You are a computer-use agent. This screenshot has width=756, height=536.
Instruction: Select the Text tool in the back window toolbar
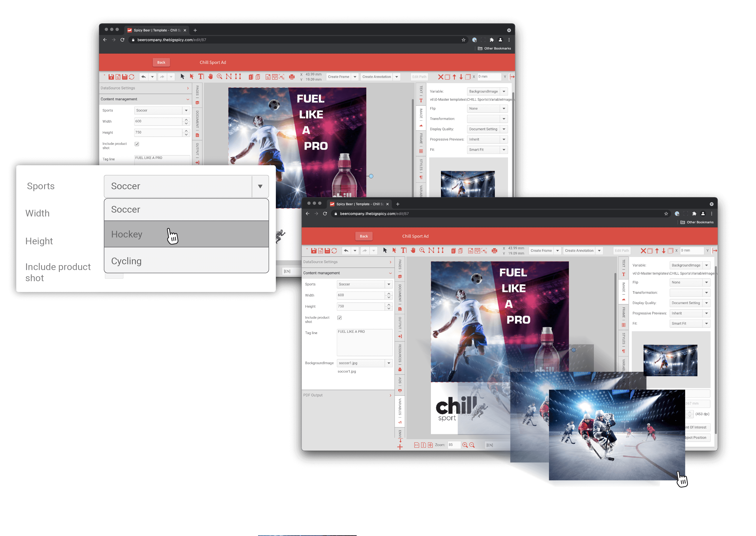click(x=201, y=77)
